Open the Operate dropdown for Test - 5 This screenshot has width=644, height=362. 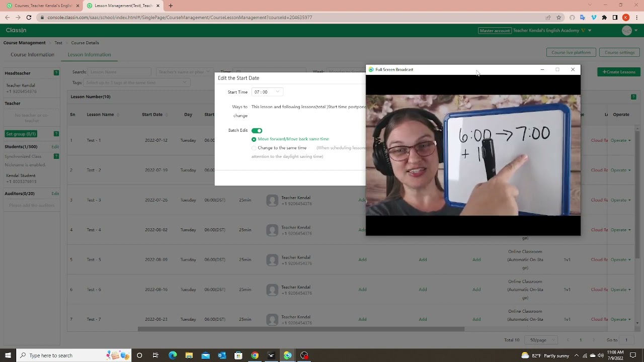click(x=621, y=260)
